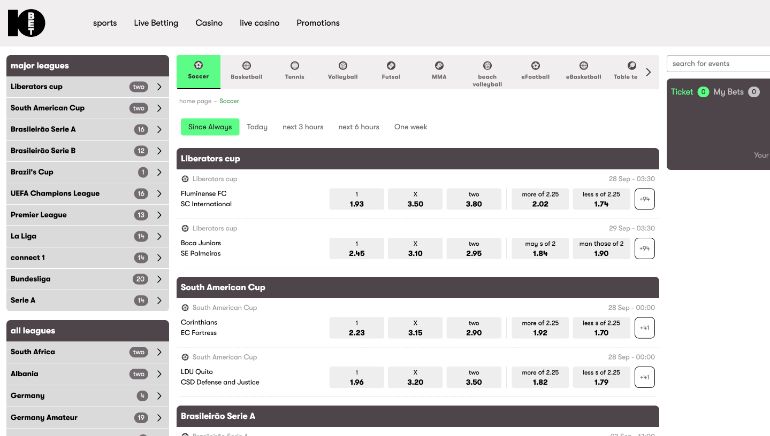The width and height of the screenshot is (770, 436).
Task: Go to home page breadcrumb
Action: coord(195,101)
